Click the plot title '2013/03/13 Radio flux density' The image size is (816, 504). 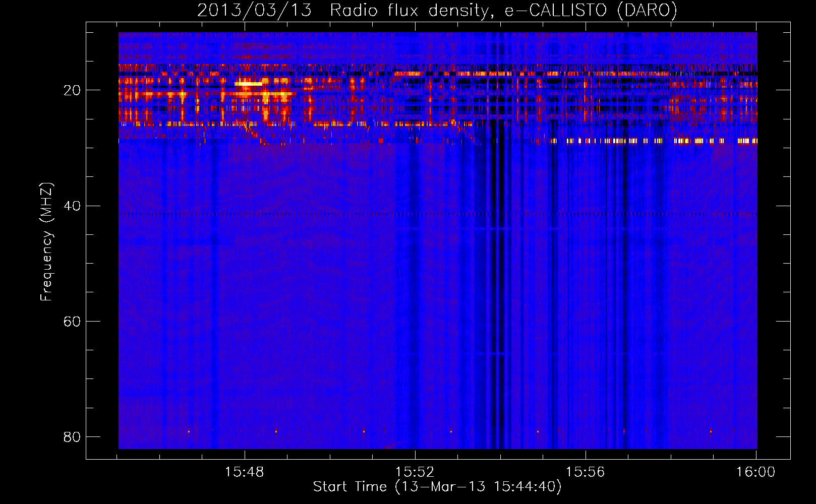[x=437, y=10]
